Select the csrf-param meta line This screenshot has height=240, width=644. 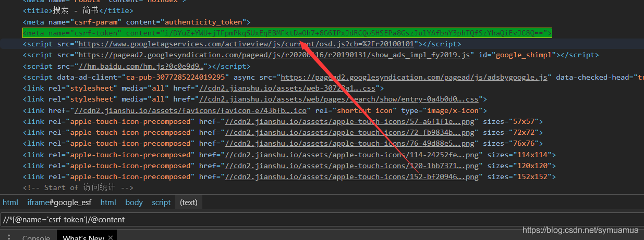pos(137,22)
